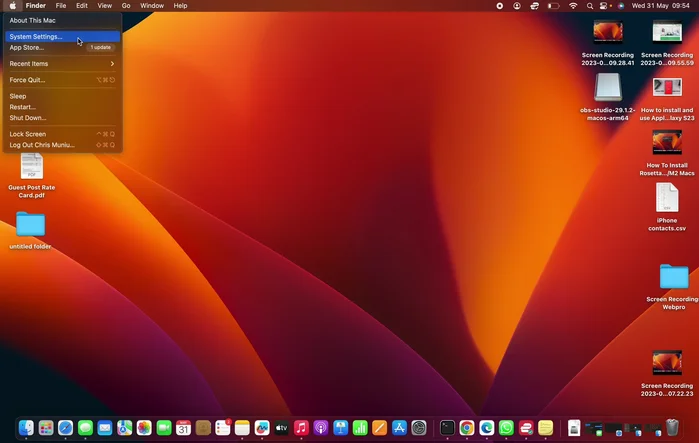
Task: Click Force Quit in the Apple menu
Action: (x=28, y=80)
